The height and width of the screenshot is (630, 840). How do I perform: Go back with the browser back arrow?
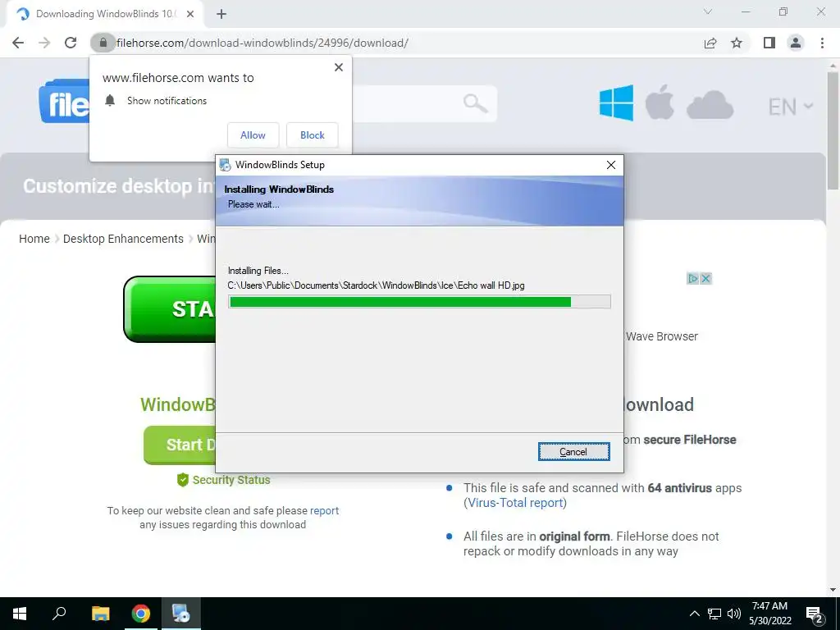coord(18,43)
